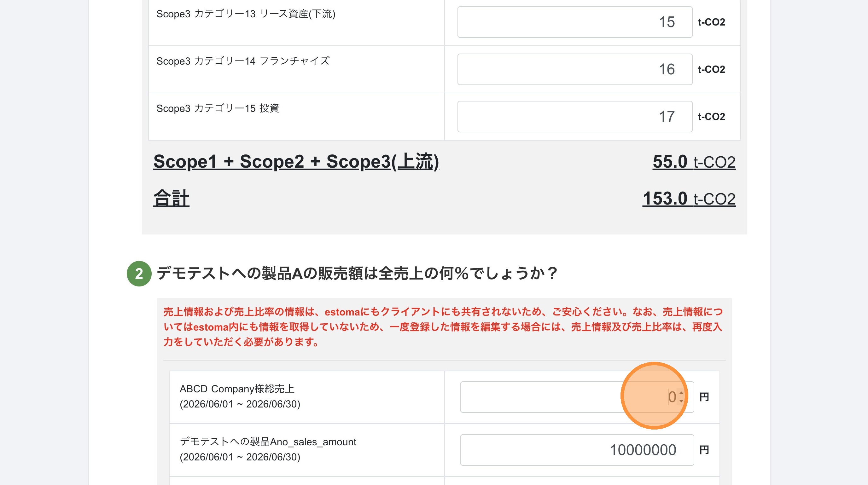Click the Scope3 カテゴリー15 投資 label
This screenshot has height=485, width=868.
coord(218,108)
